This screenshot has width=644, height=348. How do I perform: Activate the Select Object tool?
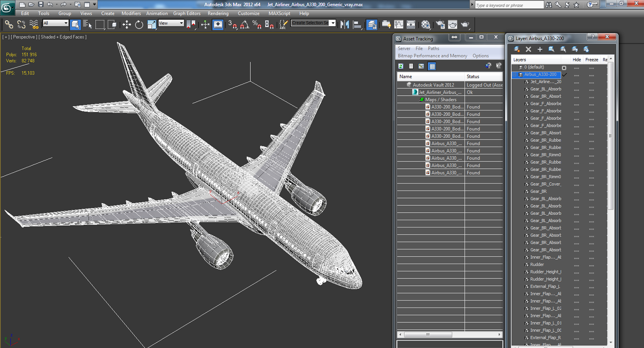point(75,24)
